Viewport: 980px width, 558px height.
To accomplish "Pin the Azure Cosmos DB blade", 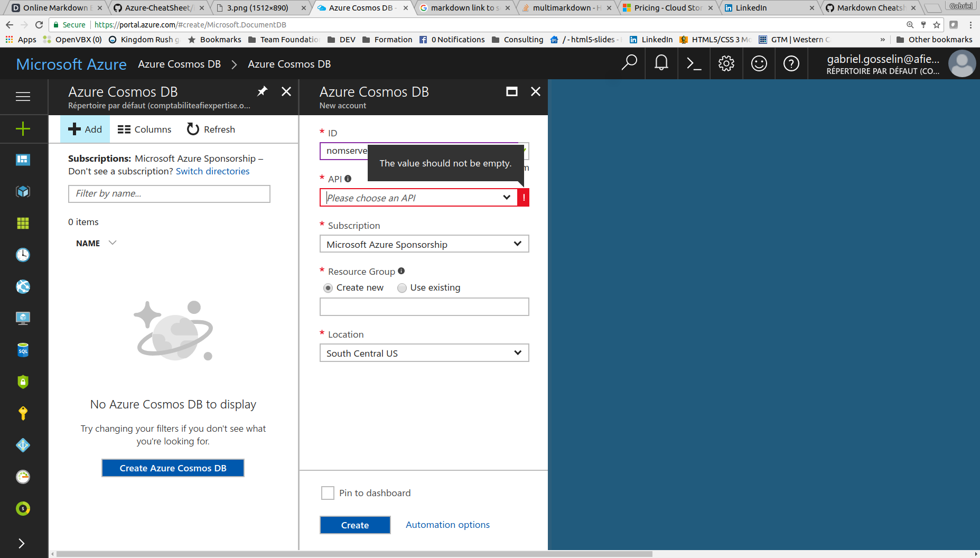I will 262,91.
